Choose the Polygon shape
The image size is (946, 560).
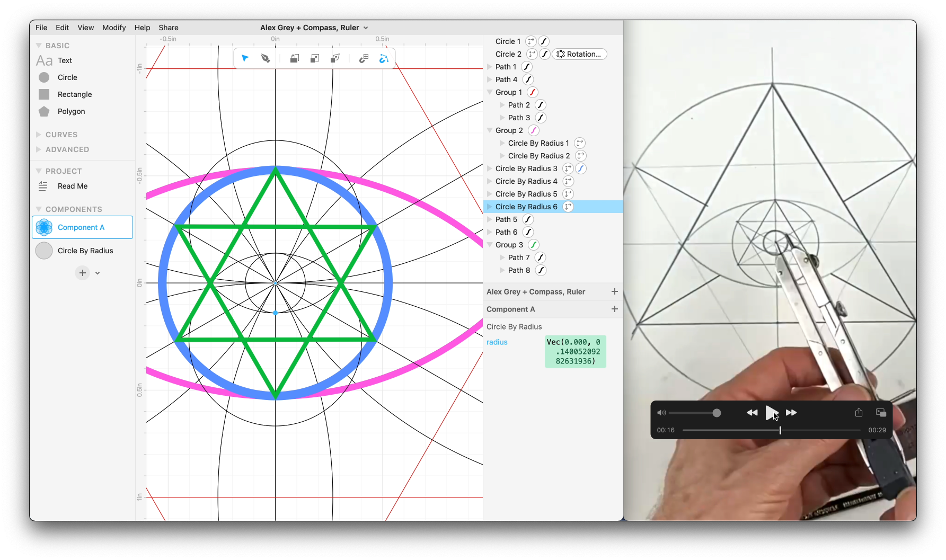71,111
